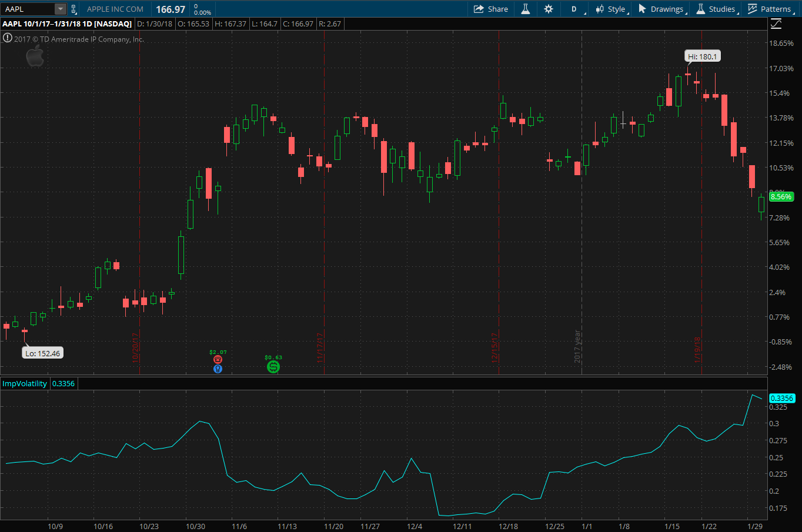Image resolution: width=802 pixels, height=532 pixels.
Task: Click the 0.3356 value next to ImpVolatility
Action: pyautogui.click(x=64, y=383)
